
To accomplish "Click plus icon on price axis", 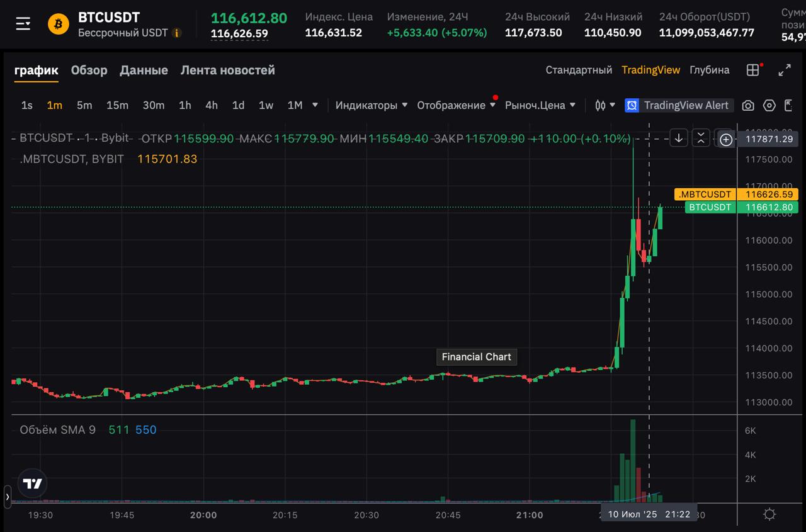I will (725, 139).
